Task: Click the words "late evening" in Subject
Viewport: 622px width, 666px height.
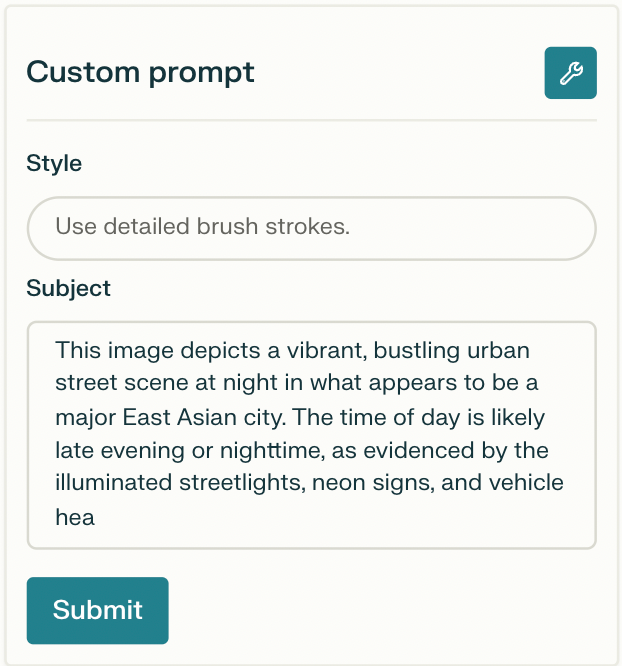Action: pyautogui.click(x=120, y=450)
